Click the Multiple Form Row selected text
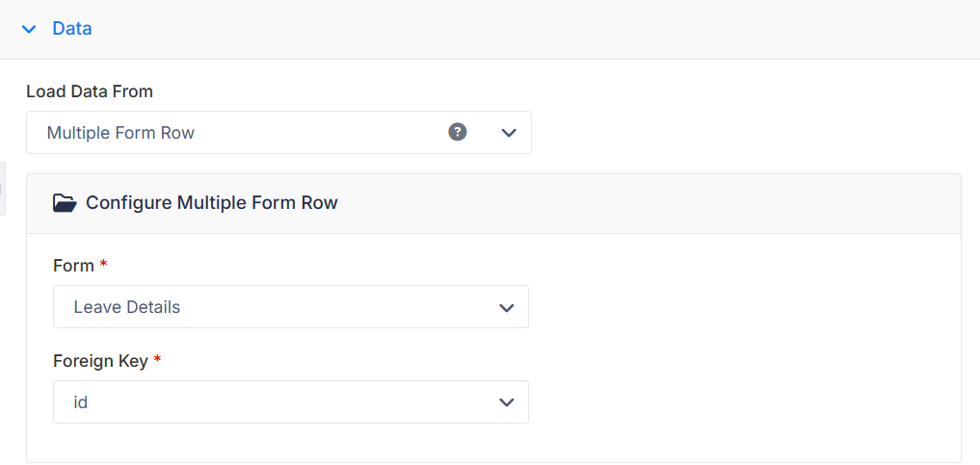980x465 pixels. pos(120,133)
